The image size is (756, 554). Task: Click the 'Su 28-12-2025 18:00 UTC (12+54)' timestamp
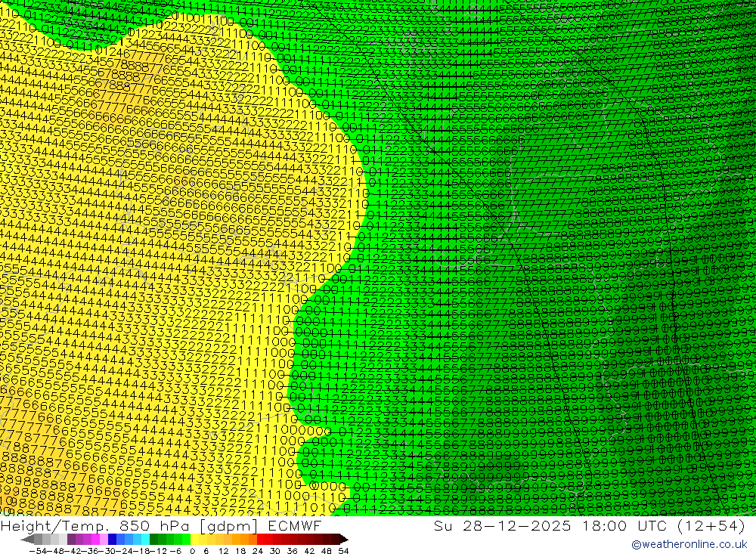(x=589, y=525)
